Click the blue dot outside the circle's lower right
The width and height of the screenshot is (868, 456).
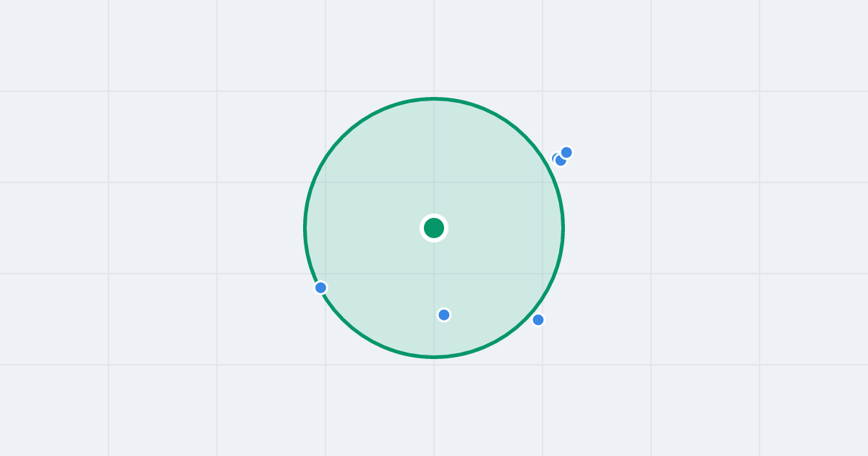tap(538, 320)
